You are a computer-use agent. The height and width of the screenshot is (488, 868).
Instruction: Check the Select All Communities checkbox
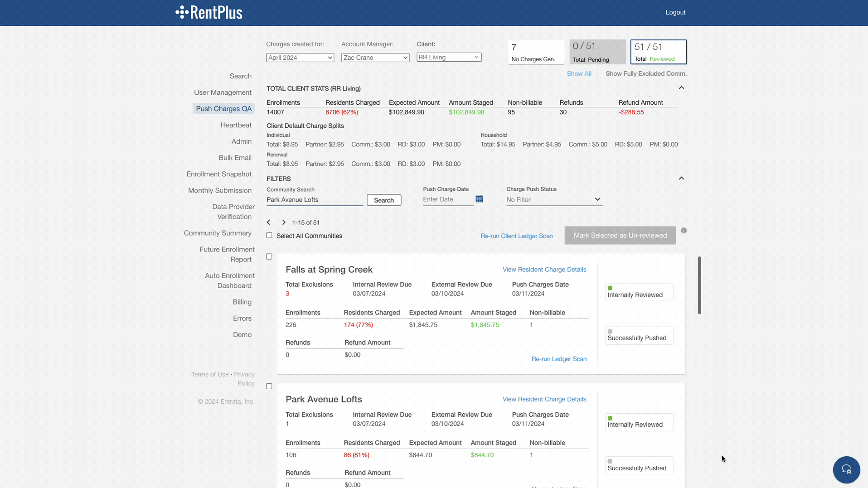point(269,236)
